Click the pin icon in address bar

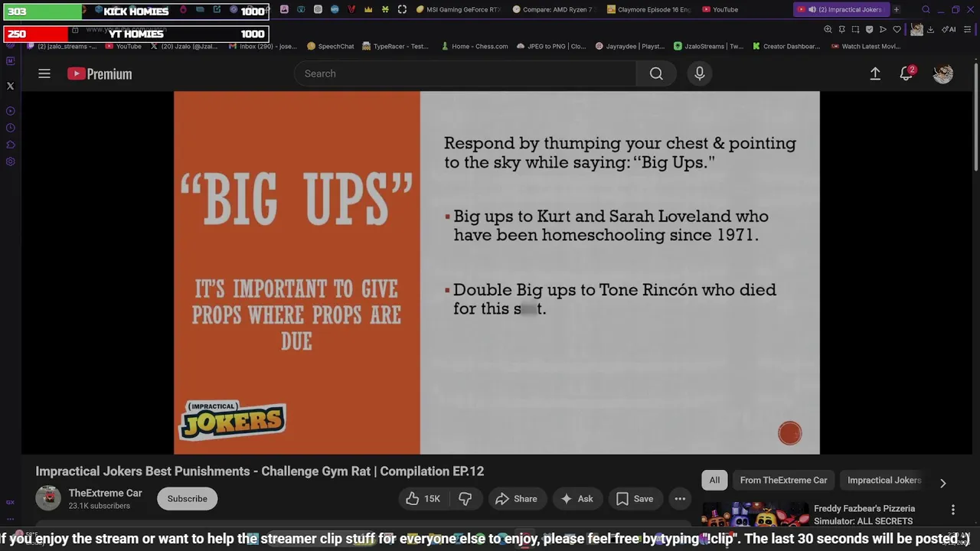tap(841, 30)
